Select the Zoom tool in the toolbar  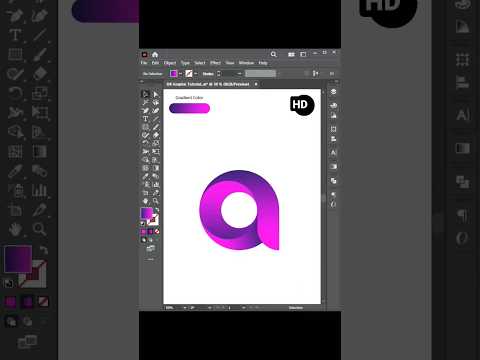156,201
